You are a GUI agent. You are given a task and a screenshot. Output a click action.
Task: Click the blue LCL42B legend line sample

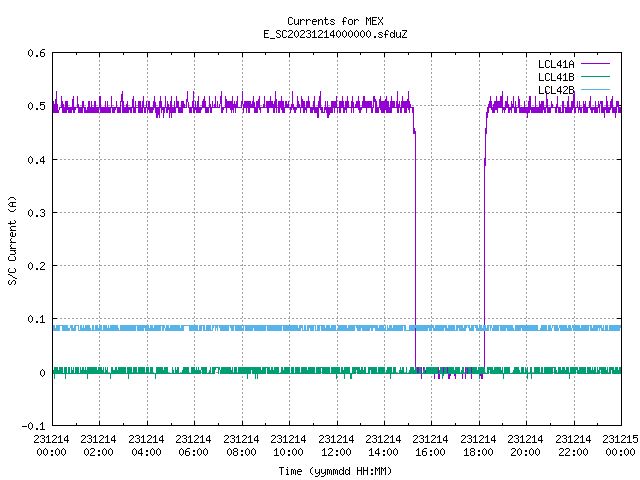click(x=595, y=90)
